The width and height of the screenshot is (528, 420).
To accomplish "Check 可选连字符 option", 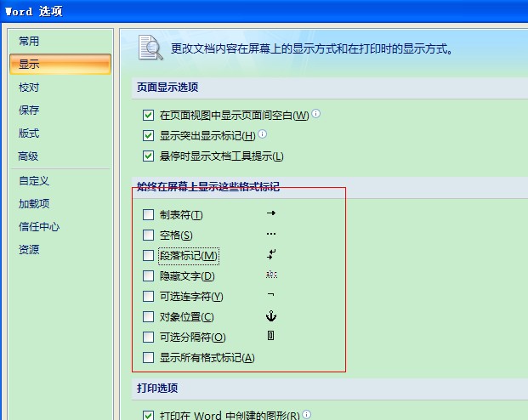I will (x=148, y=297).
